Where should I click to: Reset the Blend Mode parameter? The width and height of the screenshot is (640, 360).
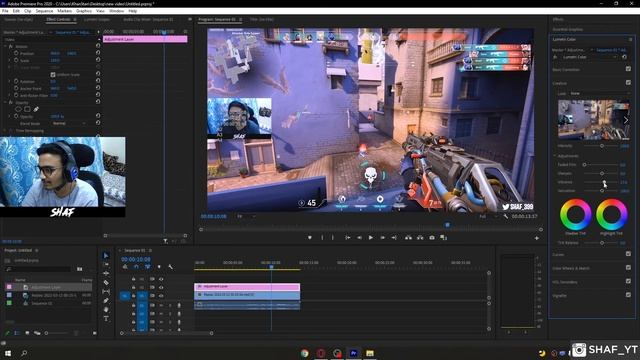pyautogui.click(x=98, y=123)
